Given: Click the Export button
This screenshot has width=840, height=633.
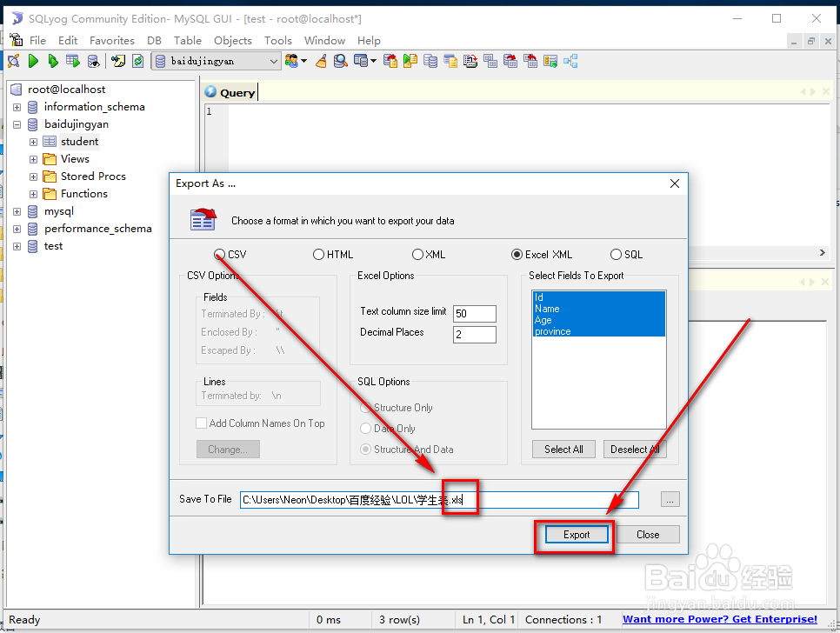Looking at the screenshot, I should point(577,535).
